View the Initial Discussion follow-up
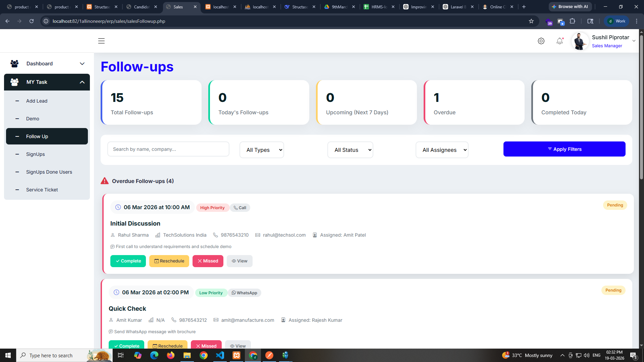The width and height of the screenshot is (644, 362). point(239,261)
